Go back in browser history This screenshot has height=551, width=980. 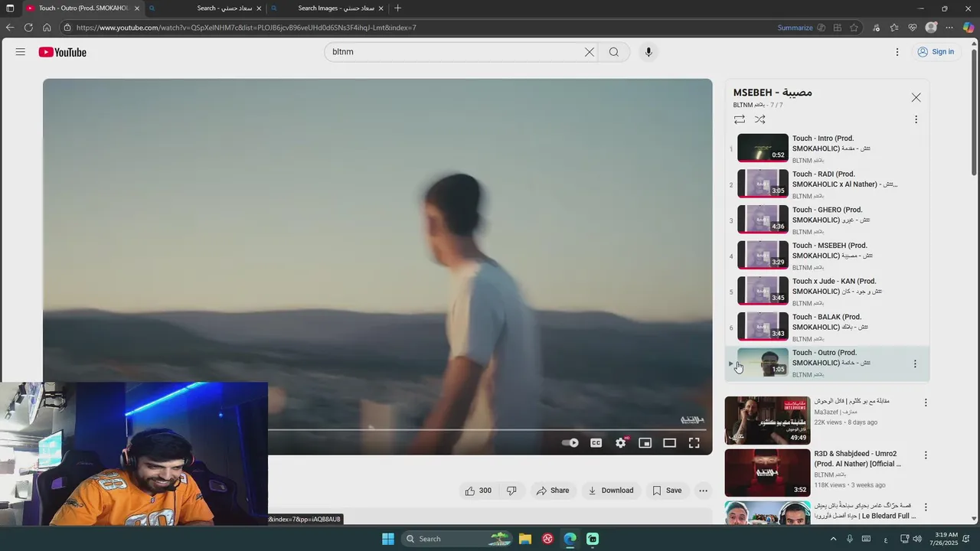[x=10, y=28]
